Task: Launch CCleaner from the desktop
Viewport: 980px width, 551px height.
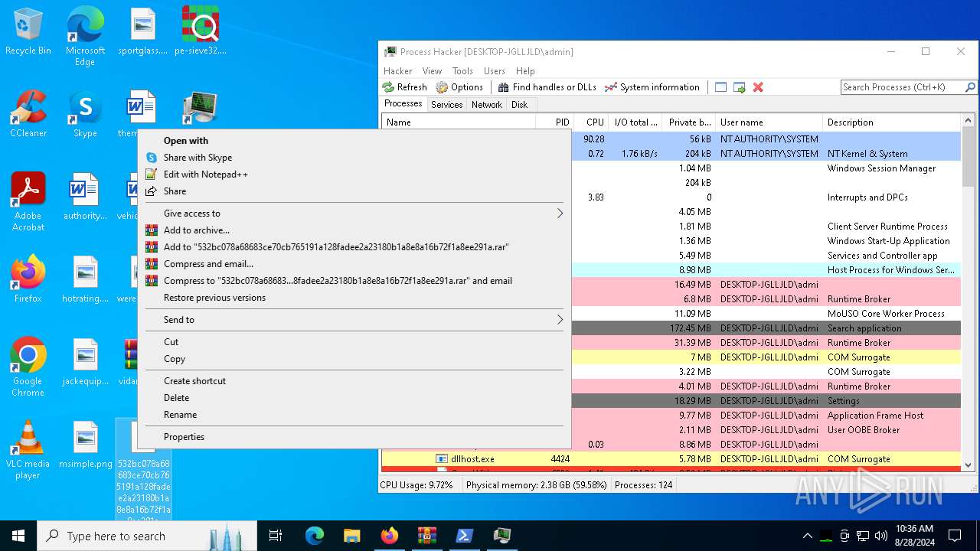Action: 28,114
